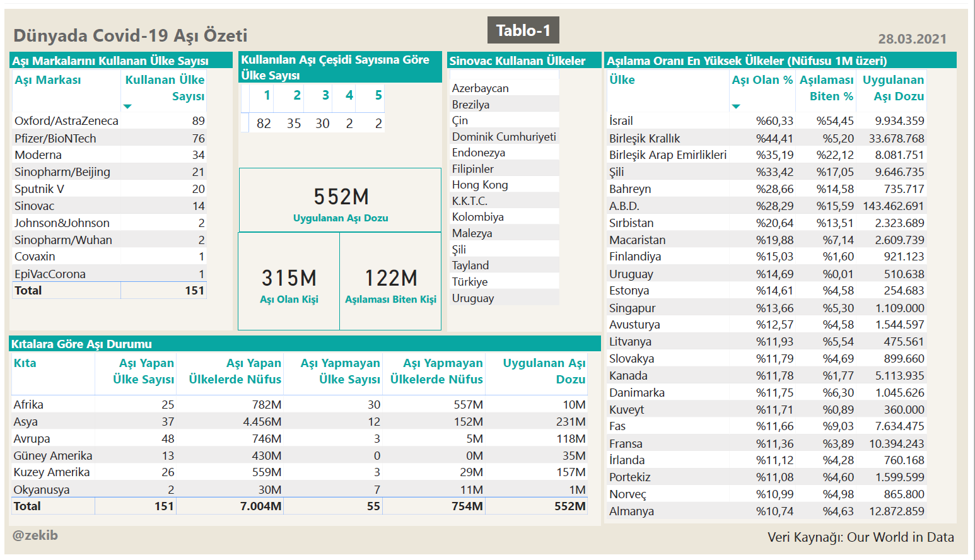Click the value 143.462.691 for A.B.D.
Viewport: 975px width, 560px height.
(x=893, y=206)
